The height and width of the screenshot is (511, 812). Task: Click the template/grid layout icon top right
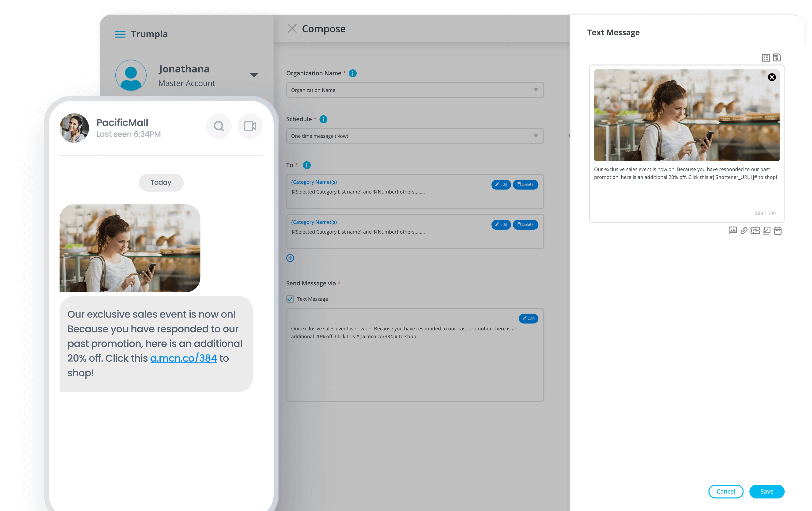(x=766, y=57)
